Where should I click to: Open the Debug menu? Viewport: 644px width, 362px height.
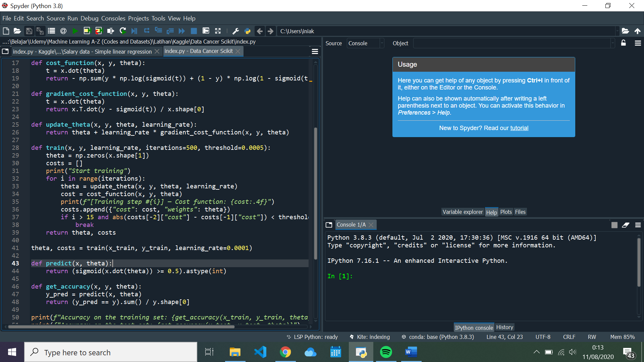[x=89, y=18]
